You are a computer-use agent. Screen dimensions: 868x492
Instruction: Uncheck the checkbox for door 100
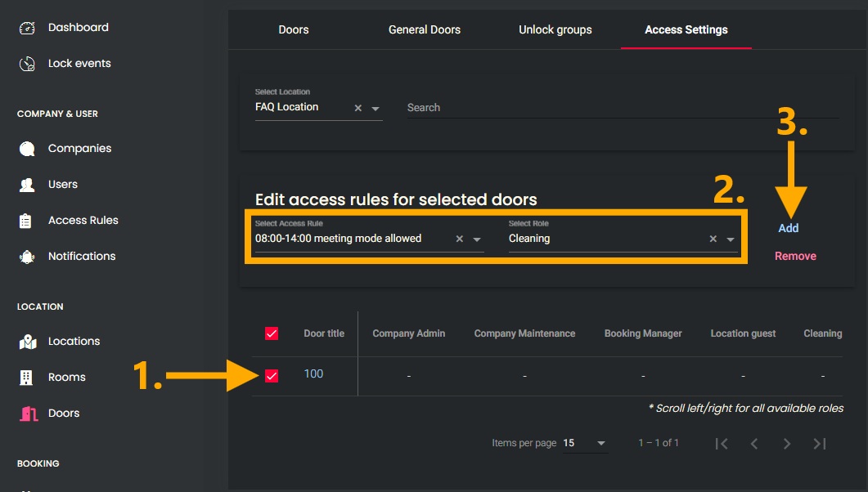tap(272, 376)
